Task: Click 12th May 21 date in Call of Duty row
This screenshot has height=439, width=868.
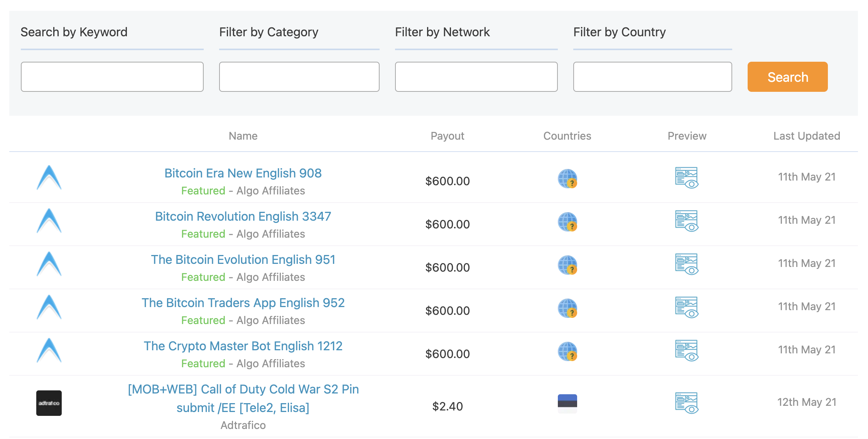Action: [807, 402]
